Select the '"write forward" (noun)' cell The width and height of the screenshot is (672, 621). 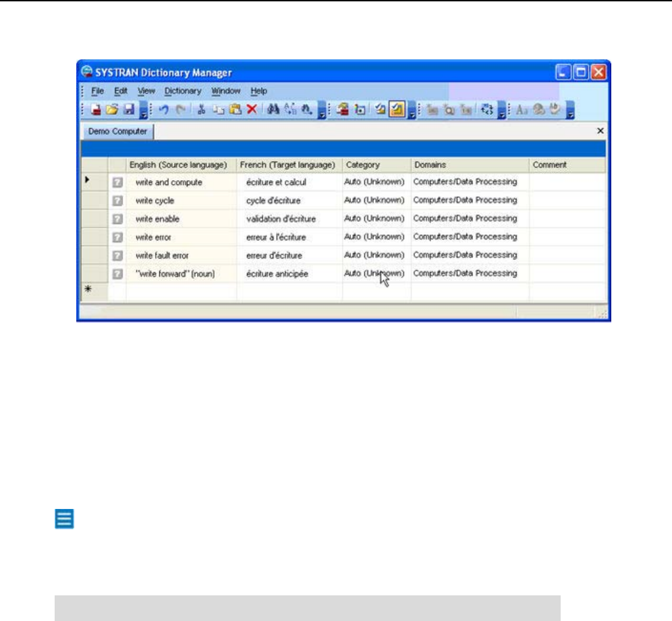click(x=181, y=274)
